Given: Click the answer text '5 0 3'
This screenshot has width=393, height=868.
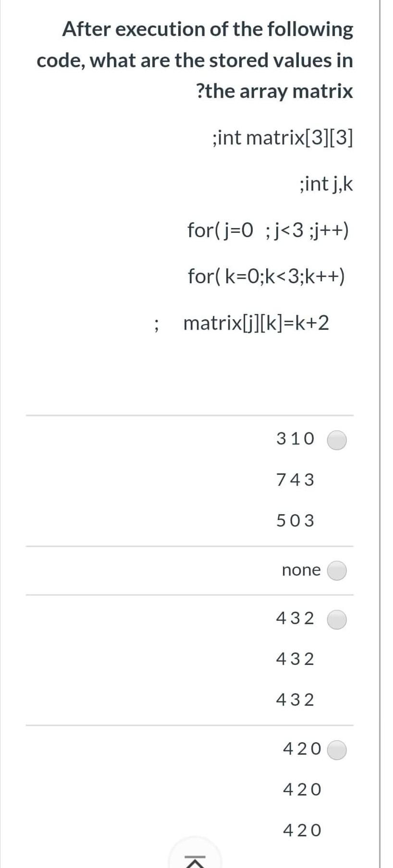Looking at the screenshot, I should pos(295,520).
